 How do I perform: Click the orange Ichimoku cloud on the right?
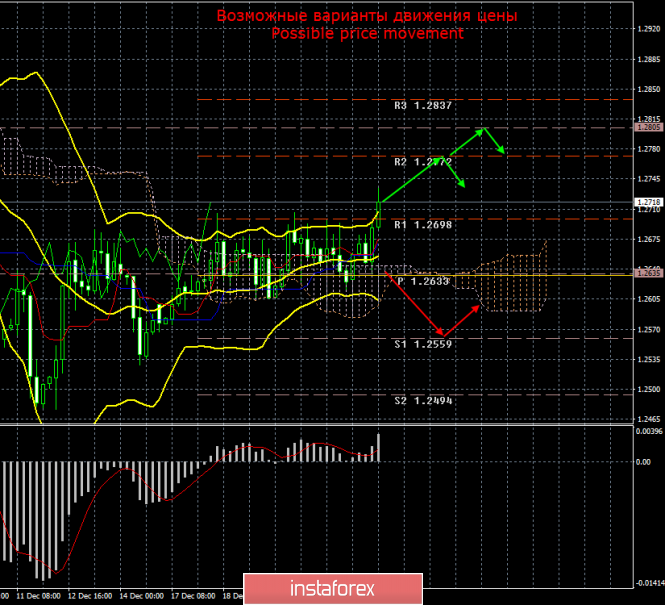click(x=520, y=280)
